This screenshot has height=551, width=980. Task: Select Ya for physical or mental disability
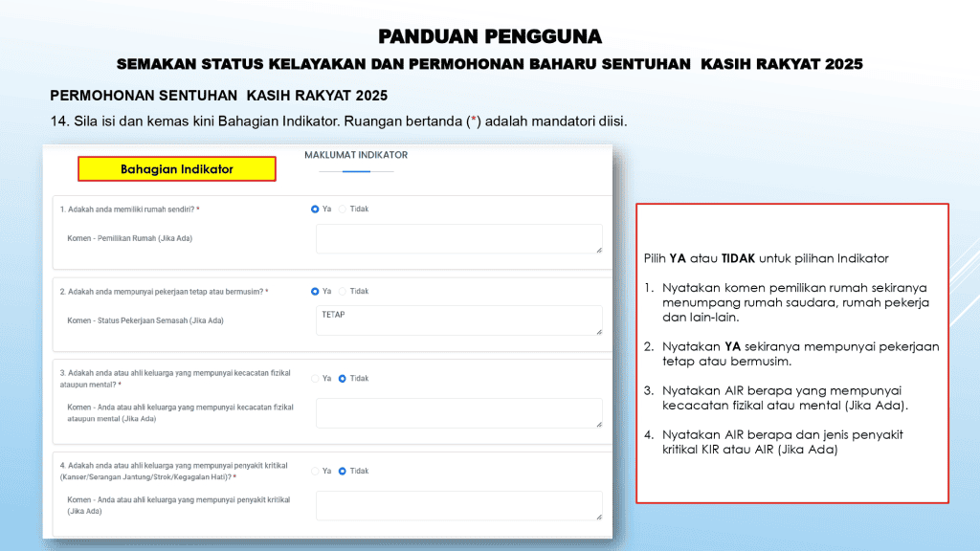coord(315,379)
